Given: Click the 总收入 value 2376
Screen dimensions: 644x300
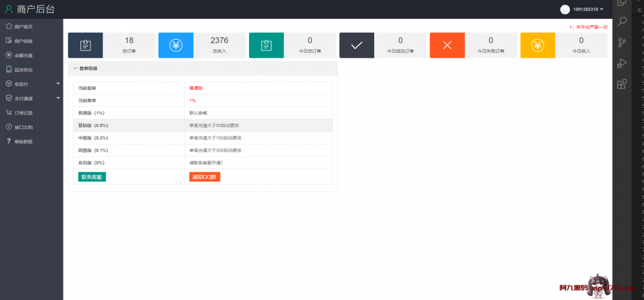Looking at the screenshot, I should [219, 40].
